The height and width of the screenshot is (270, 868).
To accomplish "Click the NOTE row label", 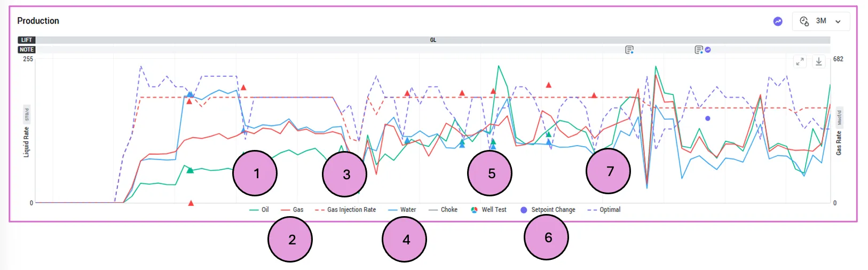I will (27, 50).
